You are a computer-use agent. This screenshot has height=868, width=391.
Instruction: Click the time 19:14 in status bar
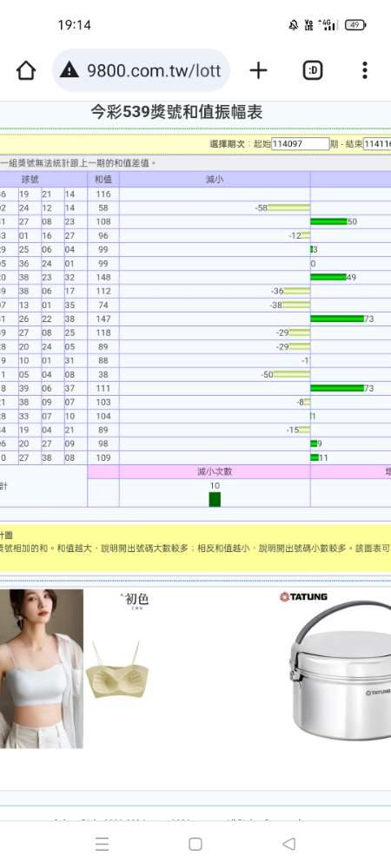[x=74, y=25]
